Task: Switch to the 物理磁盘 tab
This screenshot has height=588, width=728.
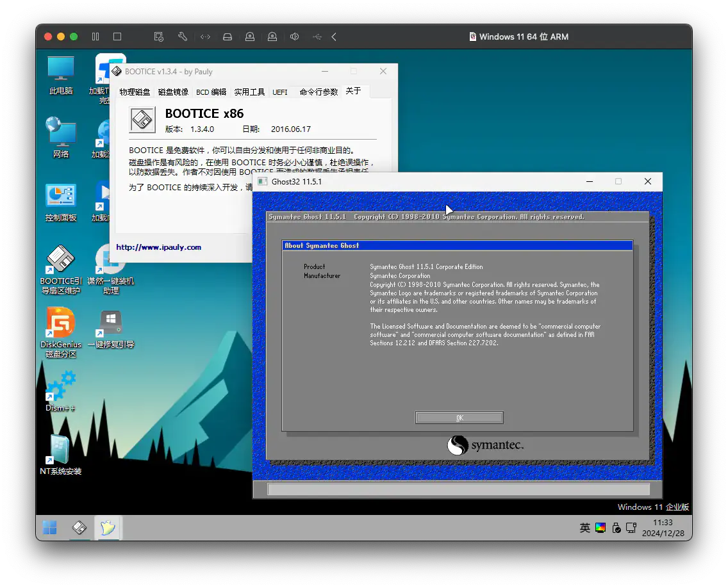Action: [x=135, y=92]
